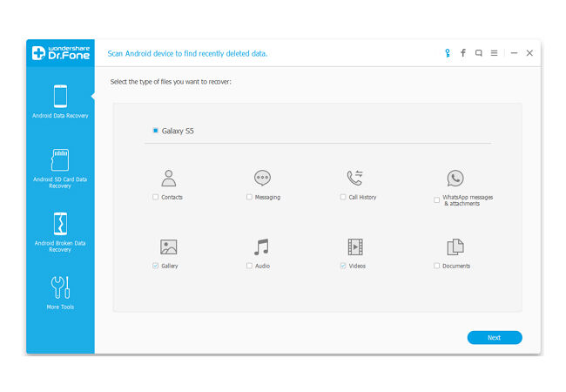The height and width of the screenshot is (392, 566).
Task: Uncheck the Gallery checkbox
Action: pyautogui.click(x=156, y=266)
